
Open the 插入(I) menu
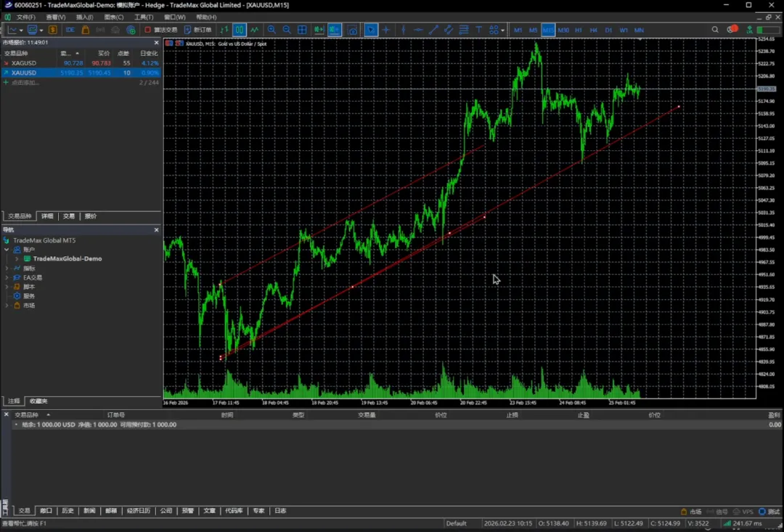tap(84, 17)
